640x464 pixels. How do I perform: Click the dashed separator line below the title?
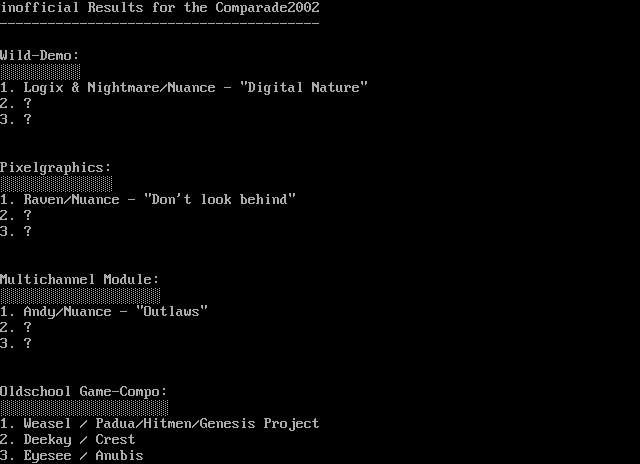160,23
